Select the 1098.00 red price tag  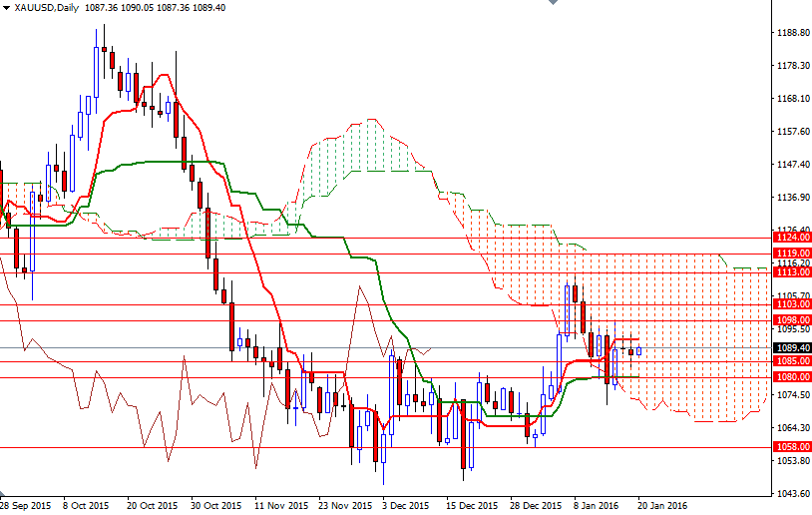[792, 319]
